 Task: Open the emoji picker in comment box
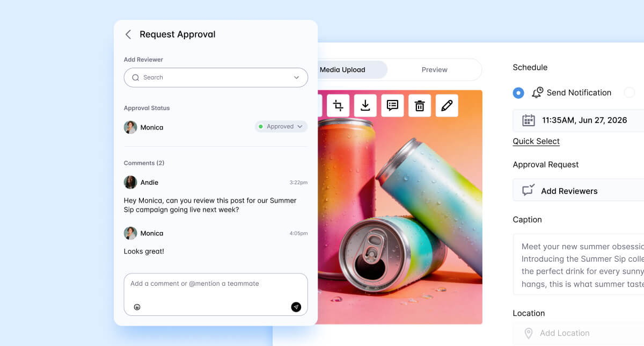tap(137, 307)
